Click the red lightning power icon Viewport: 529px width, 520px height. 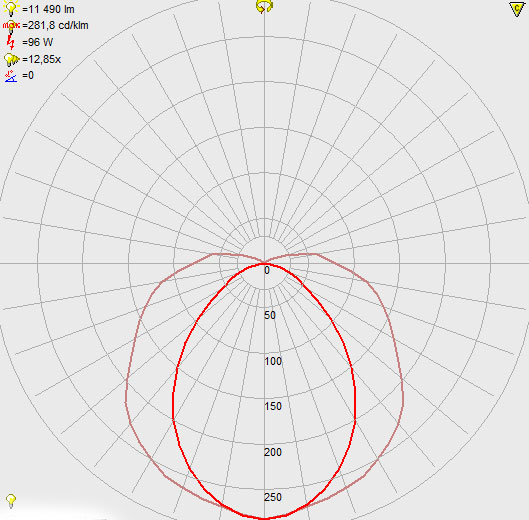pos(11,42)
